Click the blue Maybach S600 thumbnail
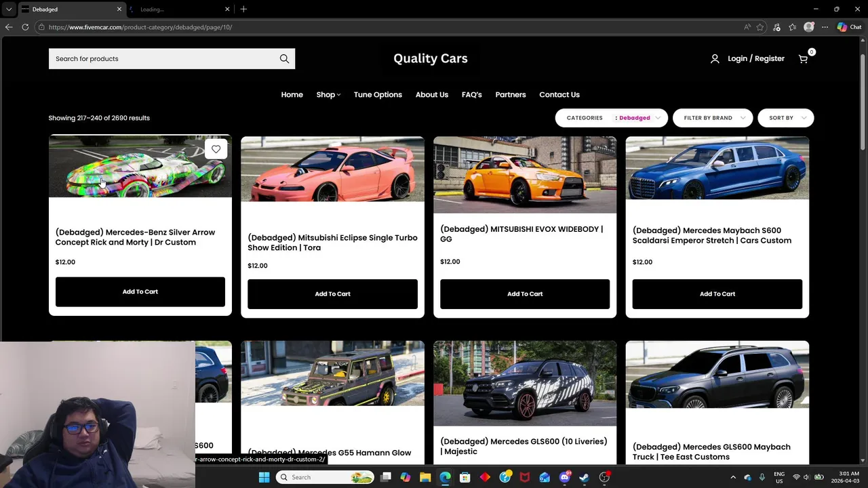868x488 pixels. point(717,168)
